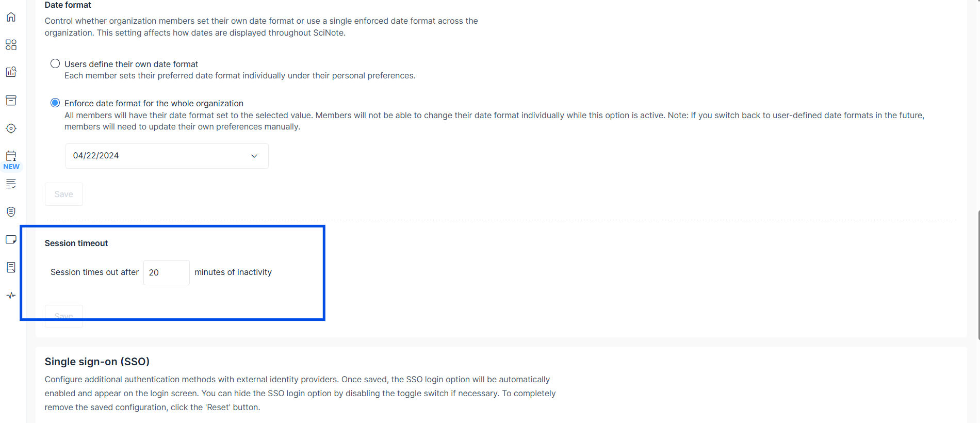Select Users define their own date format

pos(55,63)
